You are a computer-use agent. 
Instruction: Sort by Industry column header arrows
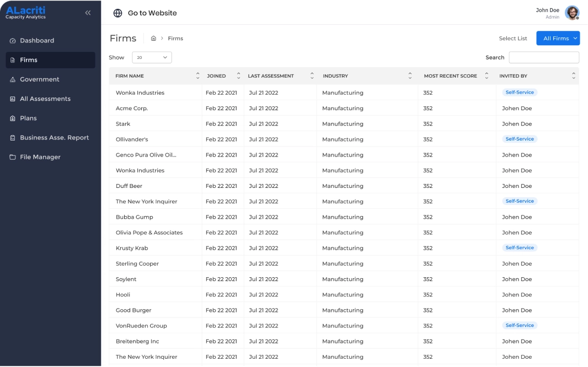pyautogui.click(x=410, y=76)
